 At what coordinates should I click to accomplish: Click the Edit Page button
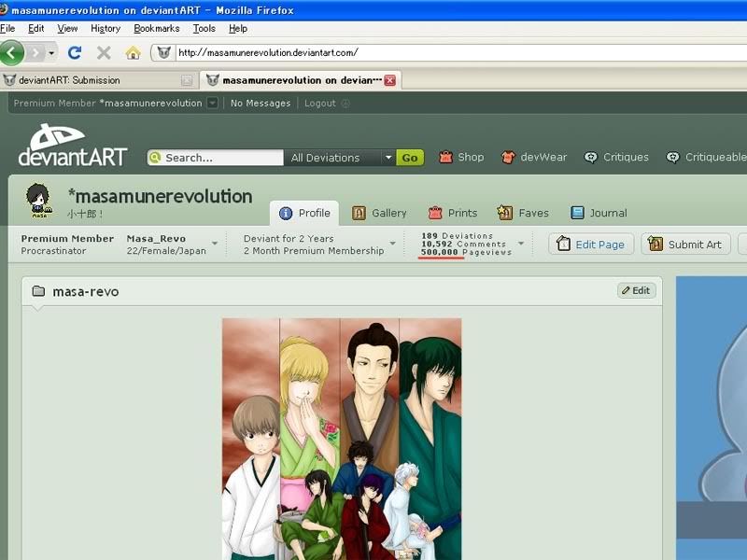(591, 244)
